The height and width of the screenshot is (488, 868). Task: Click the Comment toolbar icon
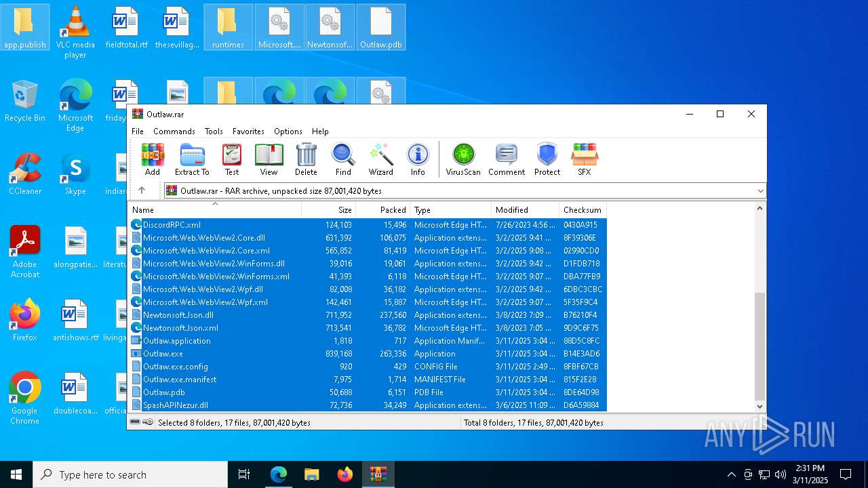click(x=507, y=159)
